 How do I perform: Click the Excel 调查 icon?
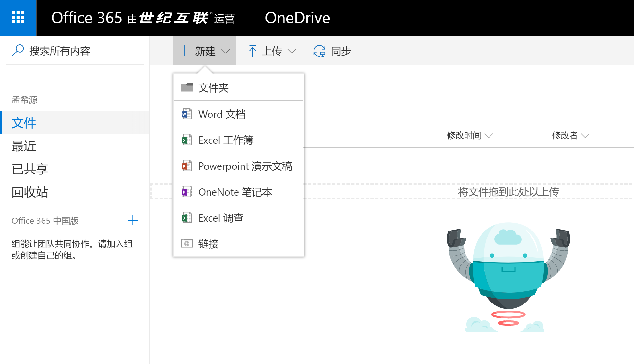[x=187, y=218]
